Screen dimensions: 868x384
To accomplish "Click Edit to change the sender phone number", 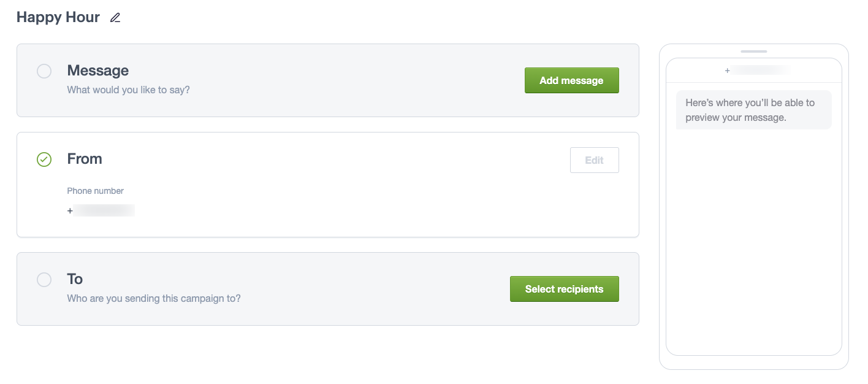I will [x=594, y=159].
